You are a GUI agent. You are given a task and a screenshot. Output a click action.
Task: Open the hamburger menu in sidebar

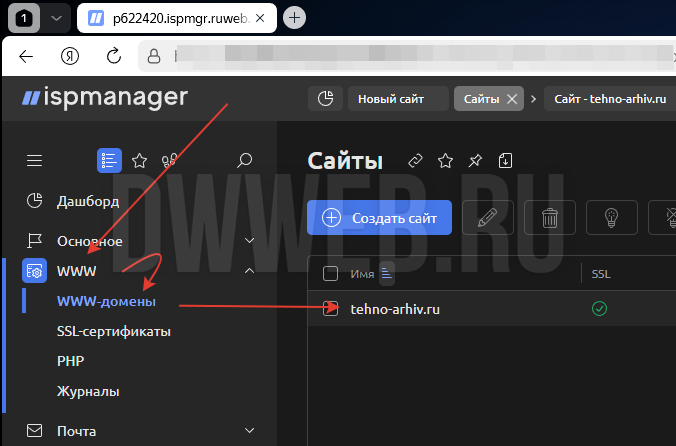coord(34,160)
